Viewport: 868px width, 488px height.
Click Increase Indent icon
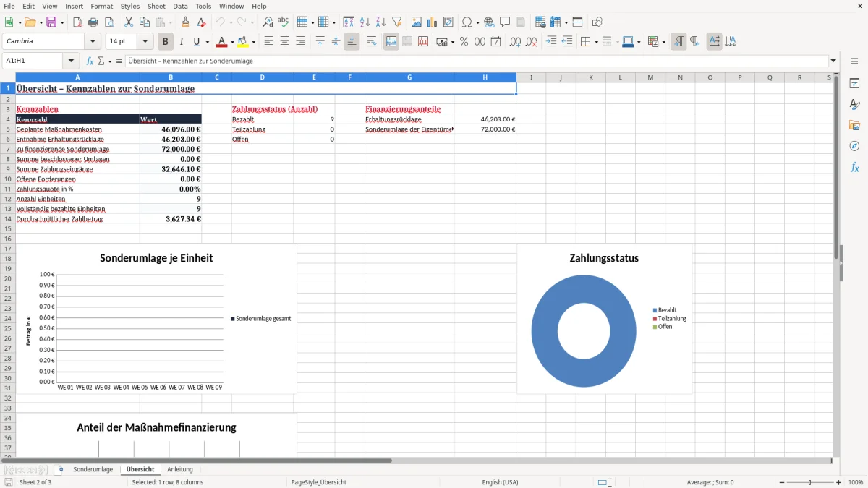[x=551, y=42]
